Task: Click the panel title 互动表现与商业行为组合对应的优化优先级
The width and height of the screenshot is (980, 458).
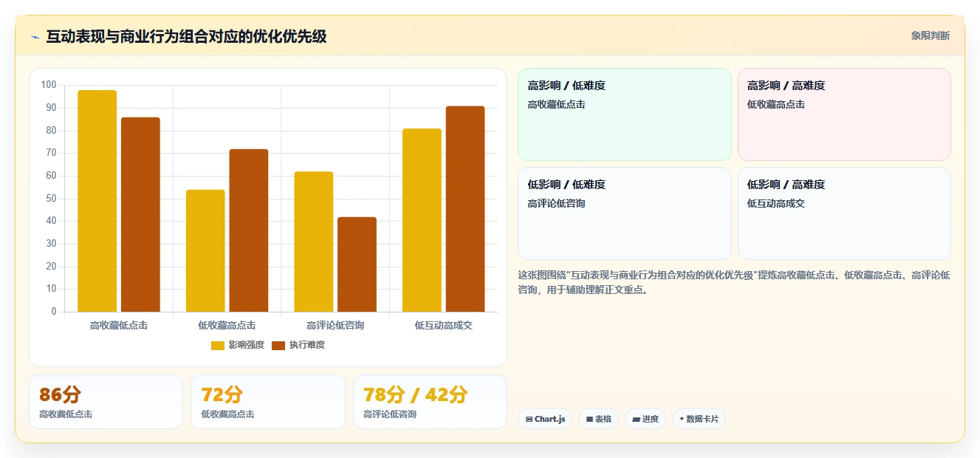Action: 186,36
